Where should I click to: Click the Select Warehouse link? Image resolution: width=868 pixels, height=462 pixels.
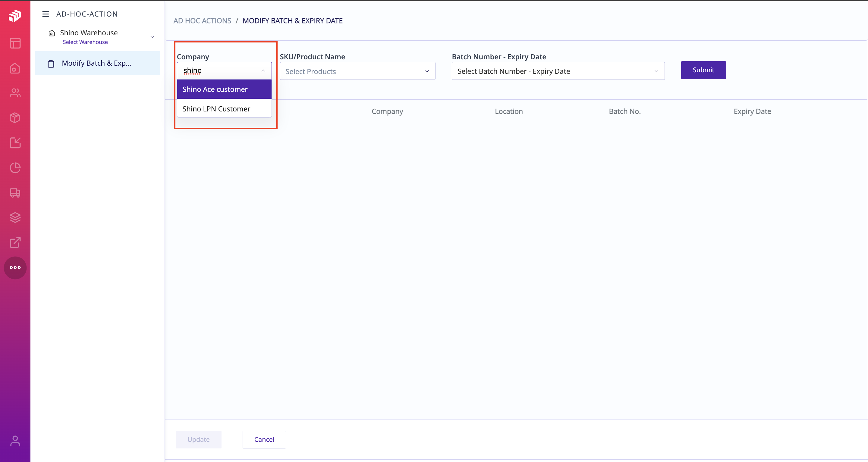[x=85, y=42]
